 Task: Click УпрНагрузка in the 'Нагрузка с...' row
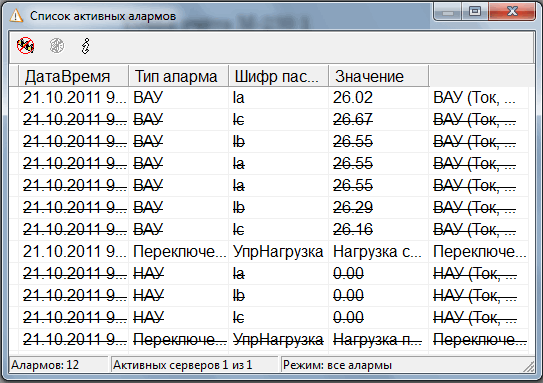[x=278, y=252]
